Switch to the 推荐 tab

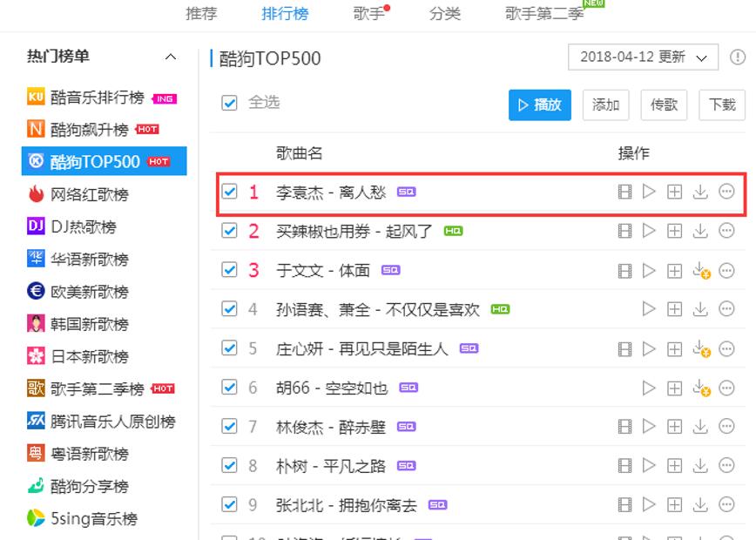[201, 14]
